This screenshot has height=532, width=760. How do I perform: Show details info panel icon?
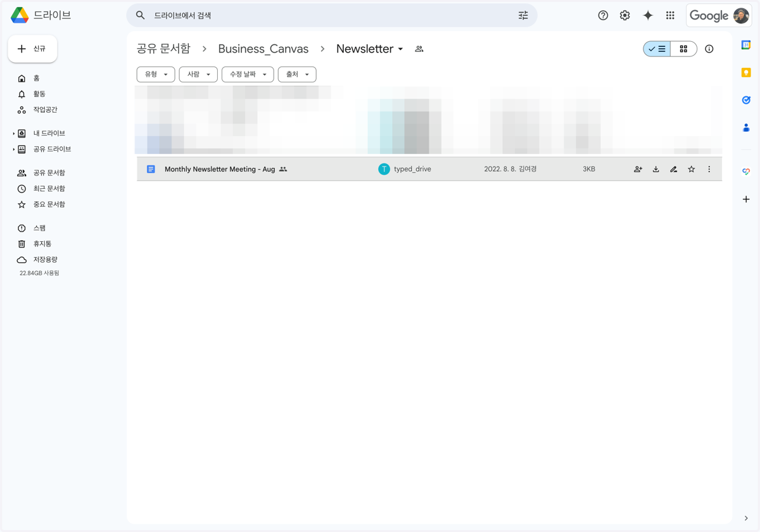pos(709,49)
